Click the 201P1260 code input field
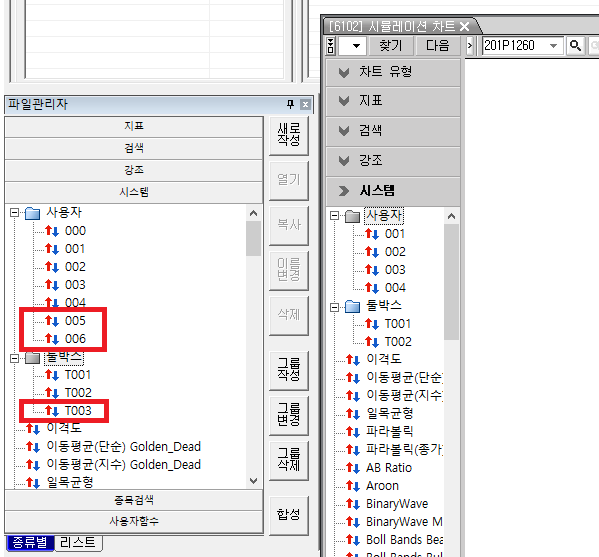The image size is (599, 557). [514, 46]
